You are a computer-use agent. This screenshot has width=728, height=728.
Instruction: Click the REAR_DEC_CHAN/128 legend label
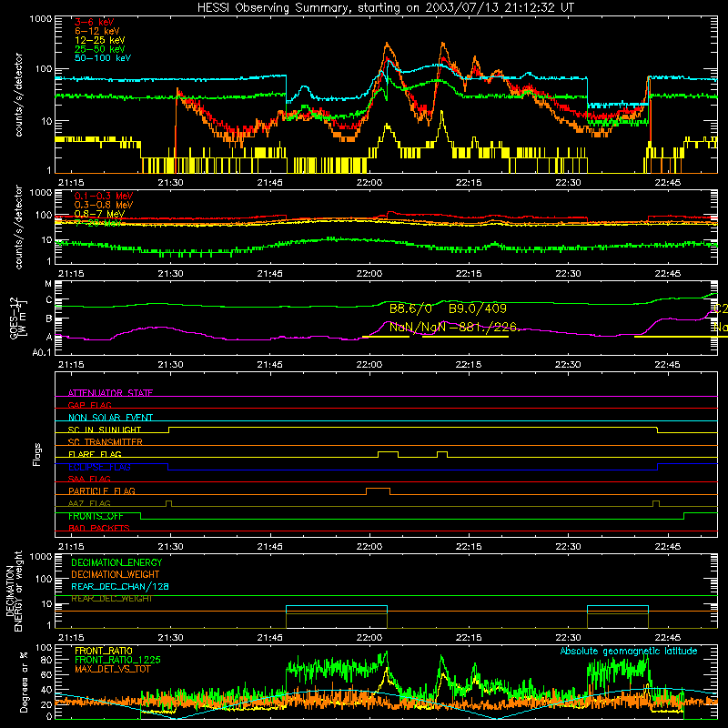coord(120,586)
